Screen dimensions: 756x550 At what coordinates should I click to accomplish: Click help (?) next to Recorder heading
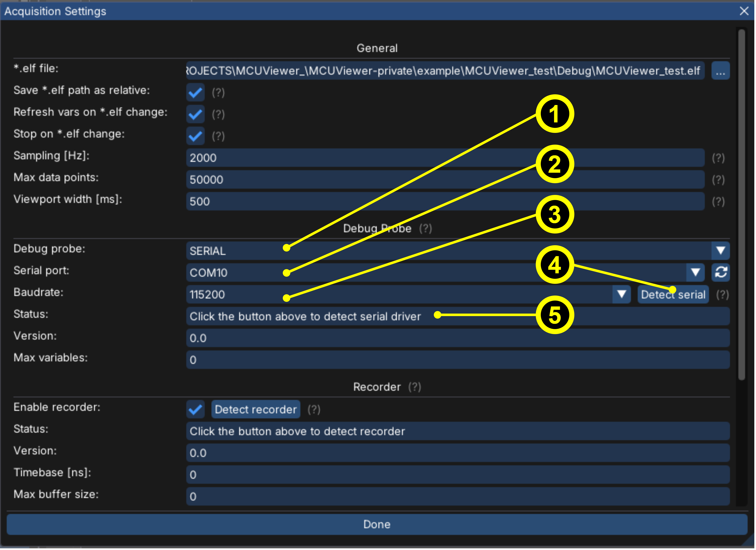point(415,387)
